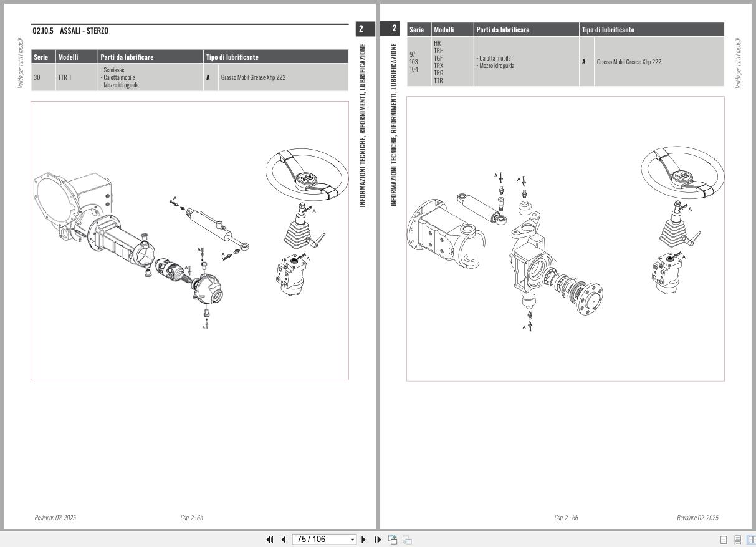Click the Serie cell 97 103 104
The image size is (756, 547).
click(x=419, y=62)
